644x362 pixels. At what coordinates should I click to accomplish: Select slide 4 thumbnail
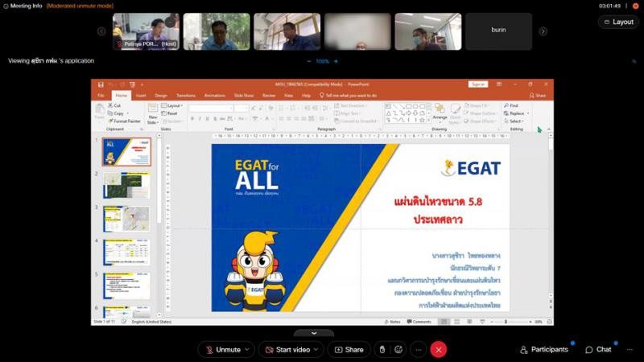(x=126, y=253)
